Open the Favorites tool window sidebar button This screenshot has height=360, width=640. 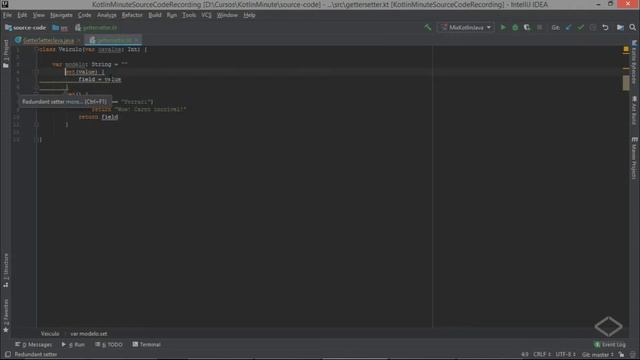coord(6,316)
